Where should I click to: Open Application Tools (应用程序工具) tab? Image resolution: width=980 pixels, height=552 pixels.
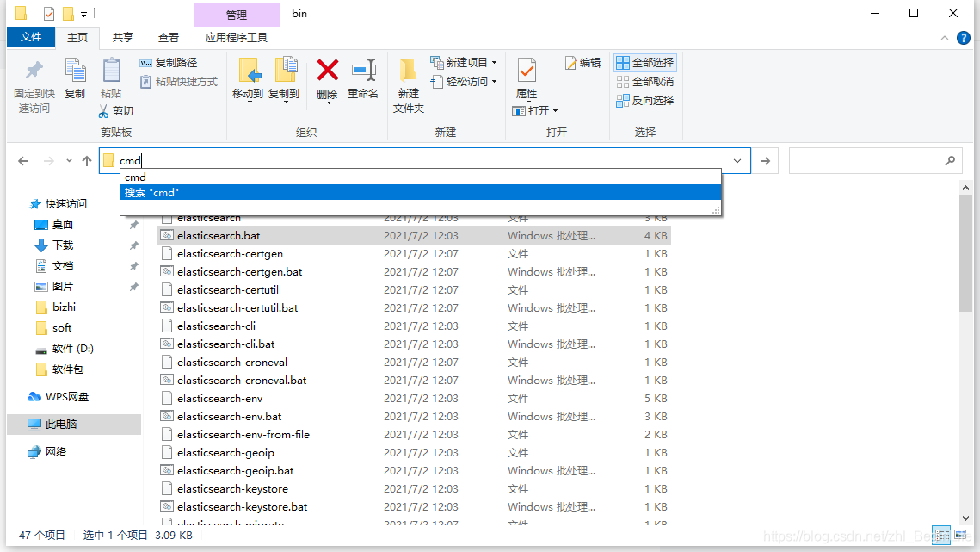[237, 38]
